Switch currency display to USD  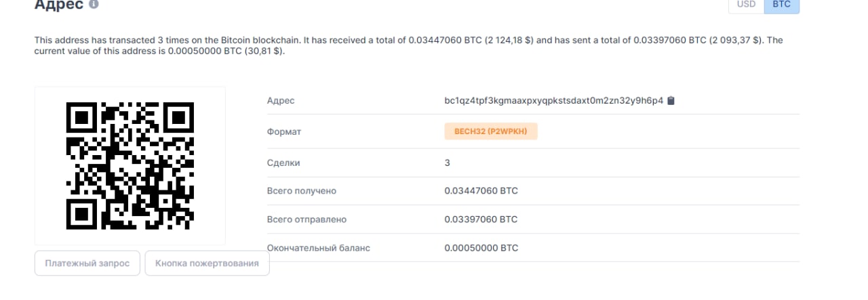(746, 5)
